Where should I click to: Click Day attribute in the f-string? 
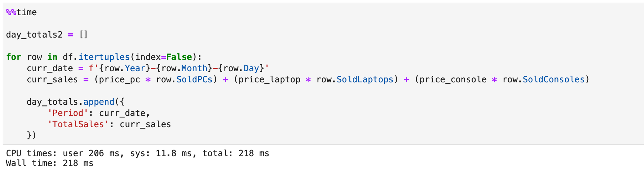coord(251,69)
